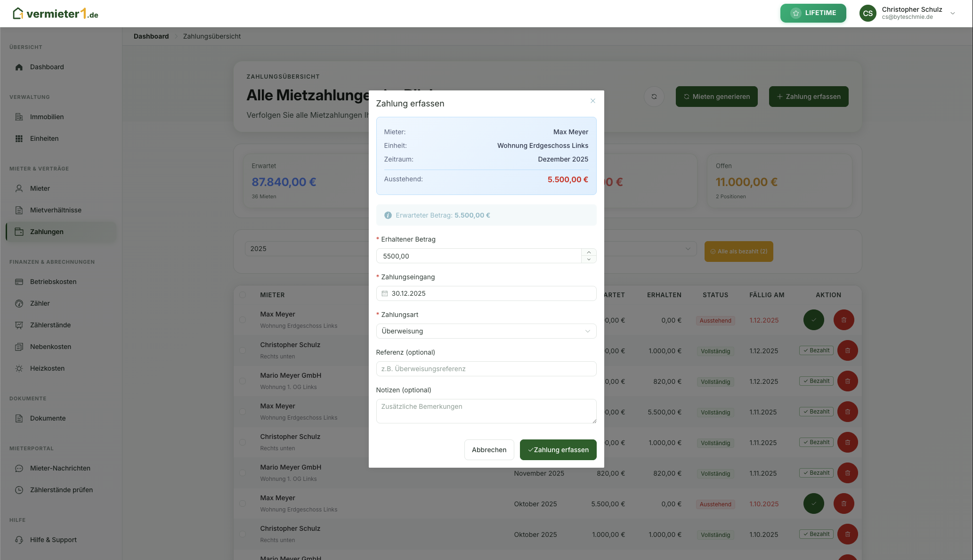This screenshot has height=560, width=973.
Task: Delete the December Max Meyer payment row
Action: pos(843,320)
